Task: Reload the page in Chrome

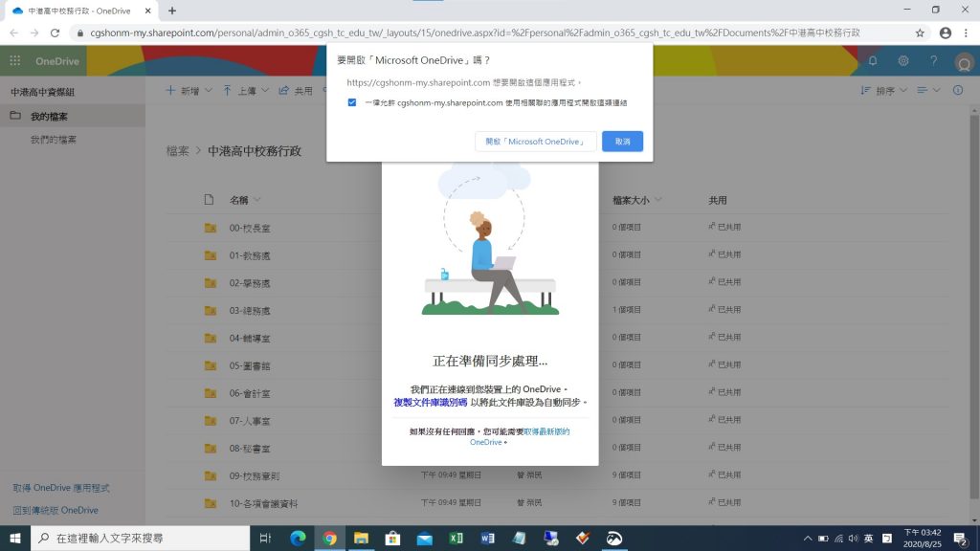Action: (x=55, y=33)
